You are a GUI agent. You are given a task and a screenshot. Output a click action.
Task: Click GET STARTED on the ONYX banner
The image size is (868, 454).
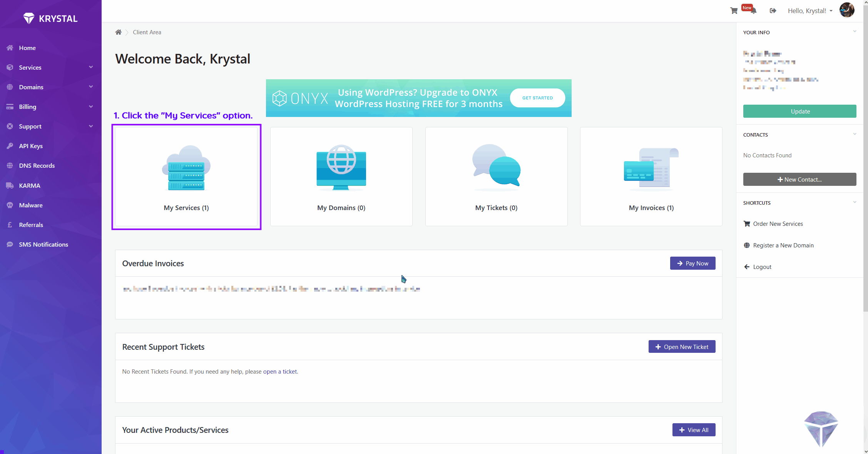pyautogui.click(x=537, y=98)
